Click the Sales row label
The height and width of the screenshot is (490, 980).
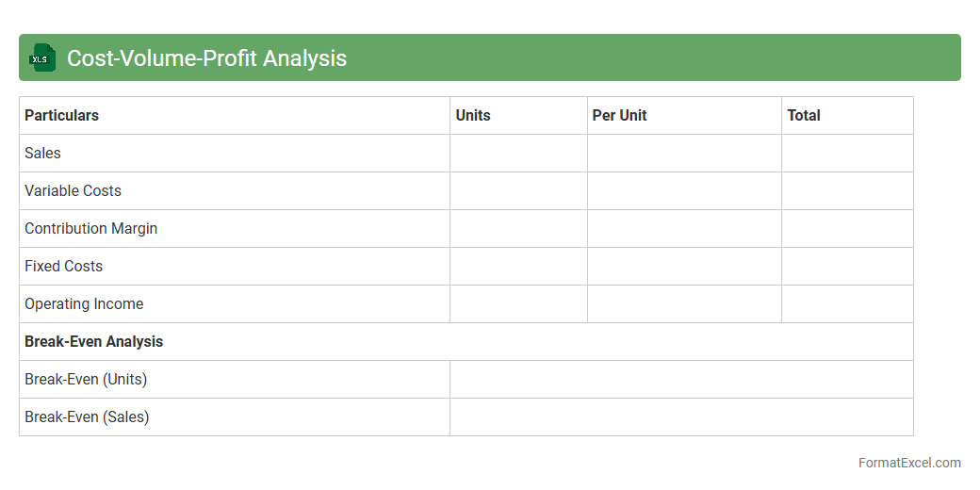pos(43,153)
